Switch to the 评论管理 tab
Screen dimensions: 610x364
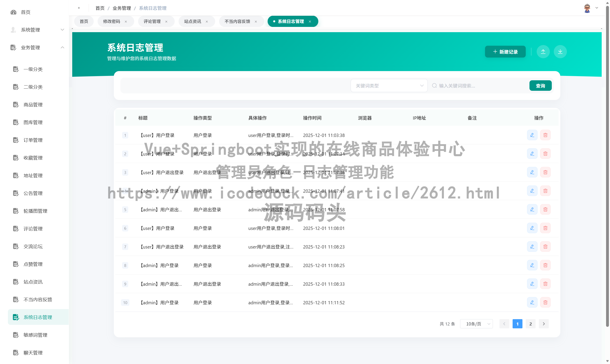coord(152,21)
